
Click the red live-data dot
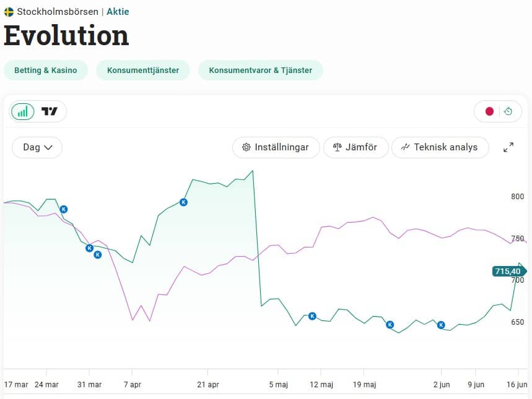click(x=489, y=111)
